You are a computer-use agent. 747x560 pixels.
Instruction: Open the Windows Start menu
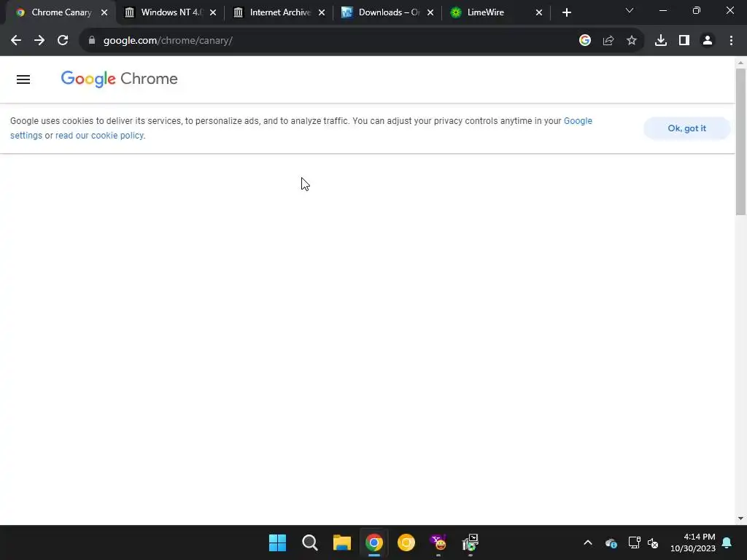(x=277, y=542)
